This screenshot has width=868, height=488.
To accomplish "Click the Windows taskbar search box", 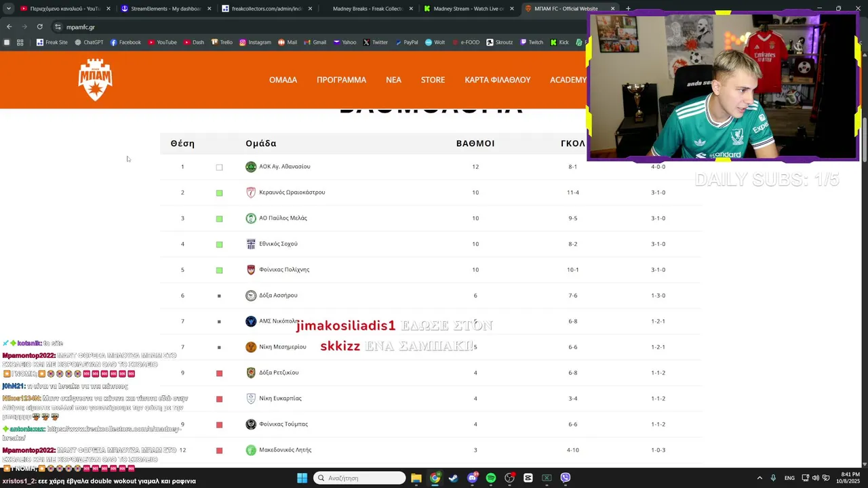I will (360, 478).
